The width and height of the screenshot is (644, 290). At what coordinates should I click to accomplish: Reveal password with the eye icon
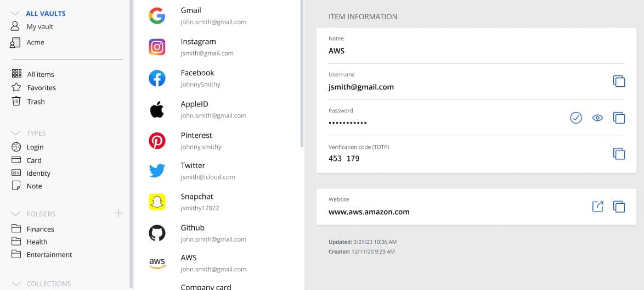[x=597, y=118]
